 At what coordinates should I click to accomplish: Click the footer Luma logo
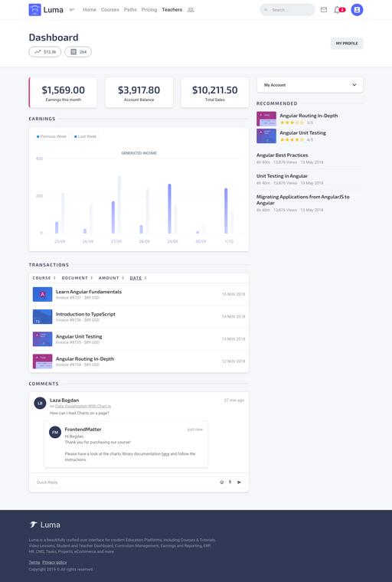click(x=44, y=525)
